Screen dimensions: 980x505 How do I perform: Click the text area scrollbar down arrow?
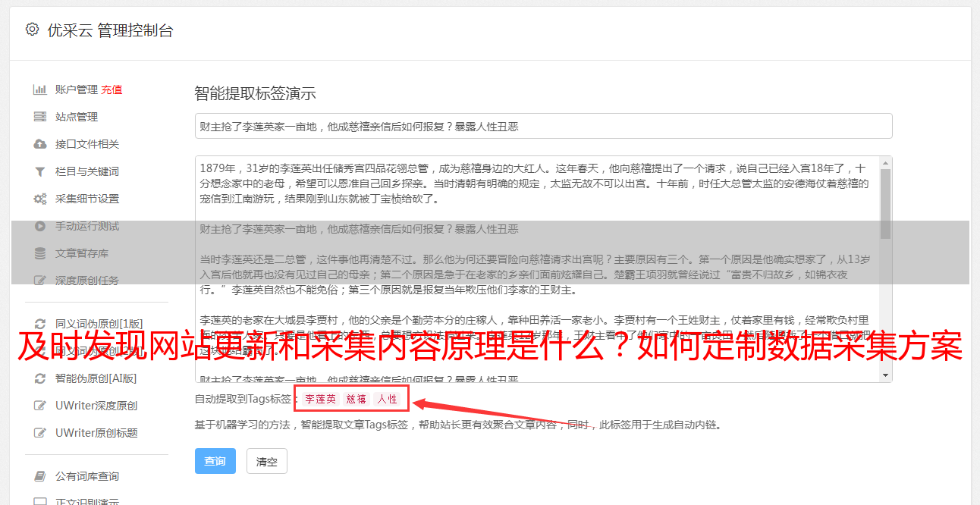pyautogui.click(x=886, y=376)
